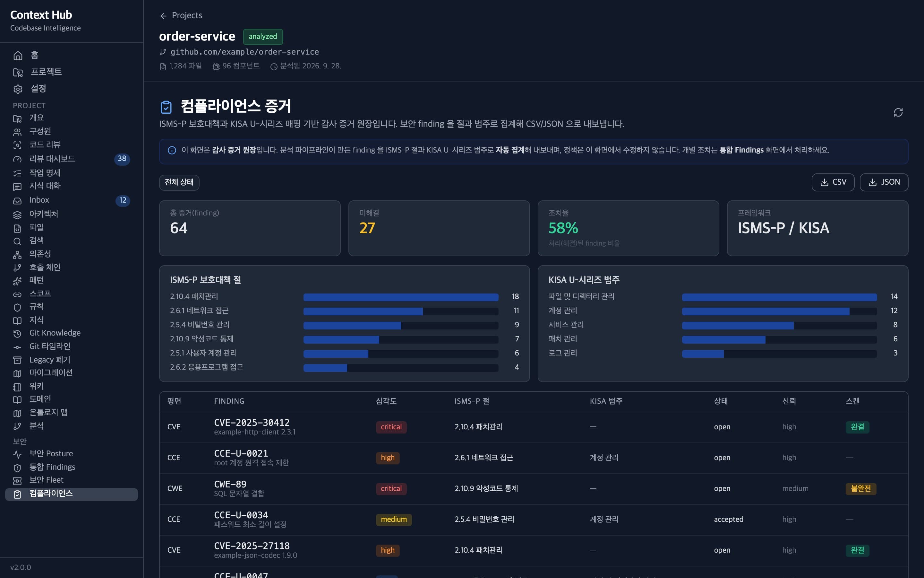Click the medium severity badge on CCE-U-0034
The width and height of the screenshot is (924, 578).
coord(394,520)
